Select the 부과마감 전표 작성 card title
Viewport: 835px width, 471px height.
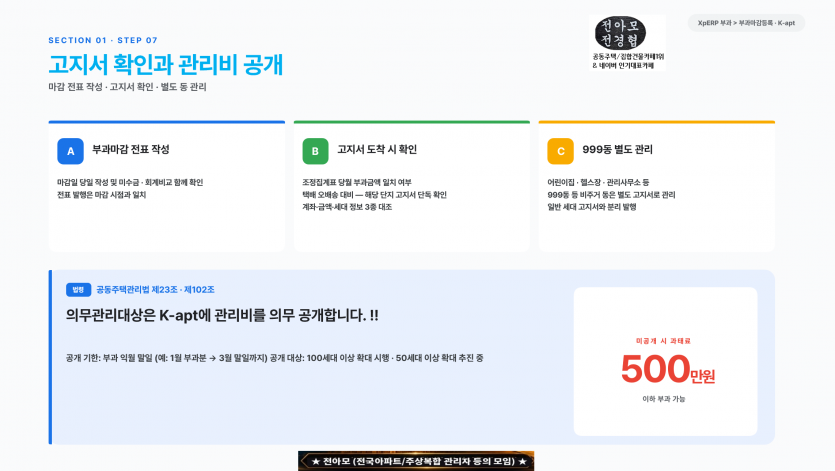[130, 150]
